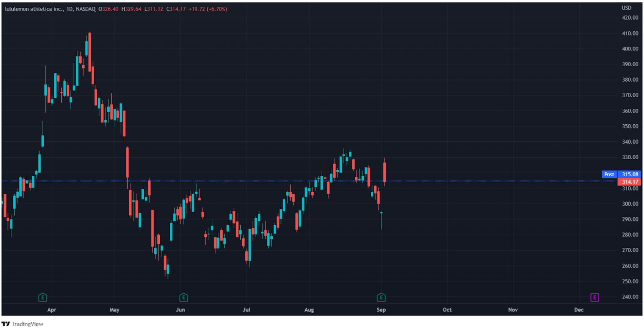Click the +19.72 (+6.70%) change value

tap(207, 9)
